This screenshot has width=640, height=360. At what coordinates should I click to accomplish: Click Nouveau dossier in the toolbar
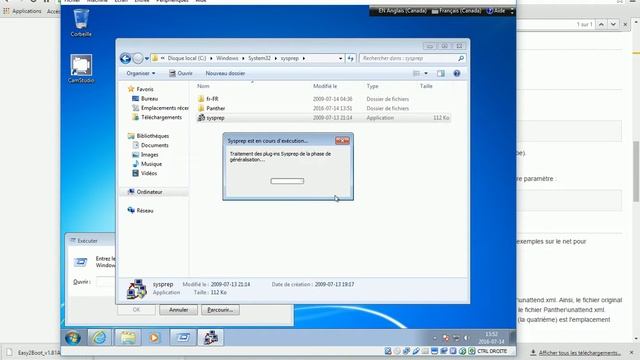pyautogui.click(x=225, y=73)
